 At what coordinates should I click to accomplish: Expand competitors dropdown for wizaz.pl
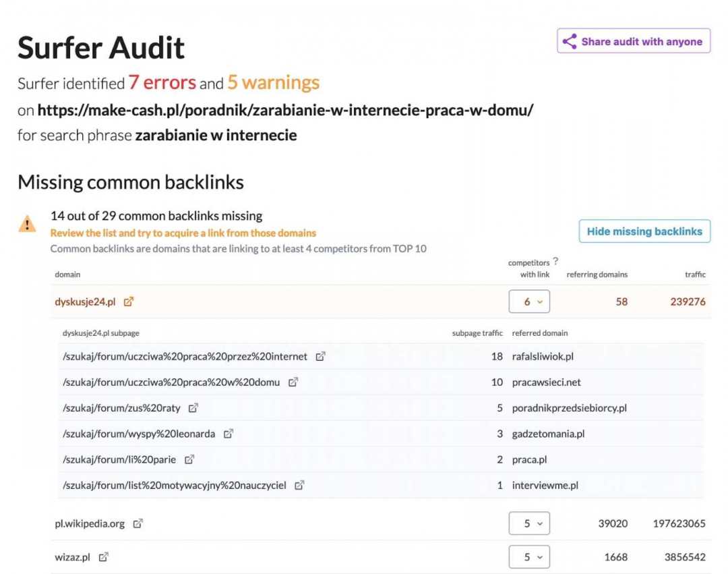click(x=529, y=557)
